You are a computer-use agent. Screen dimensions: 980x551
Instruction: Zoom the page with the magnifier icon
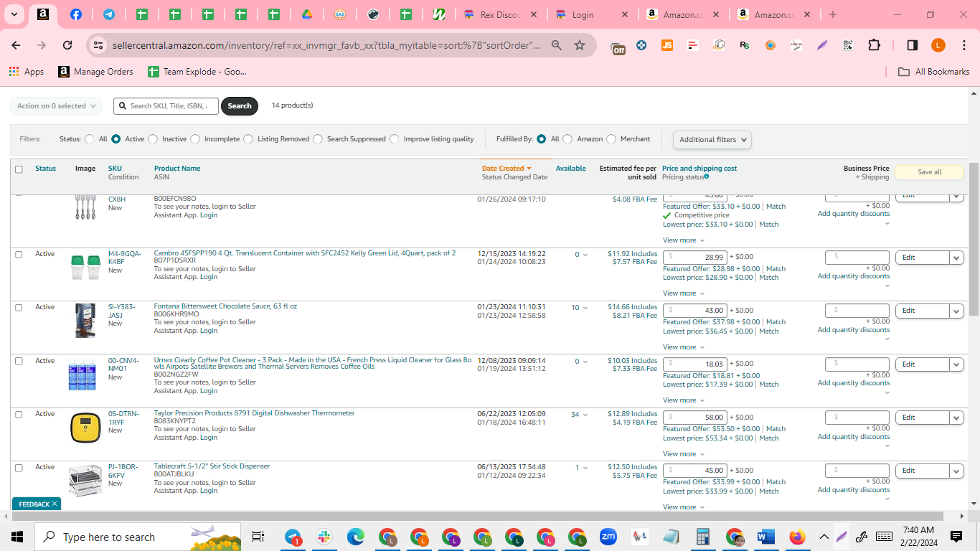click(557, 45)
